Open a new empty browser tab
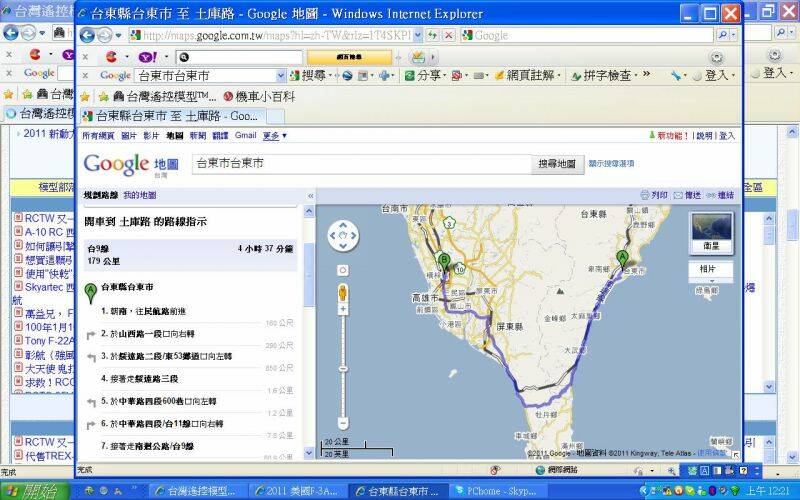Image resolution: width=800 pixels, height=500 pixels. 276,116
